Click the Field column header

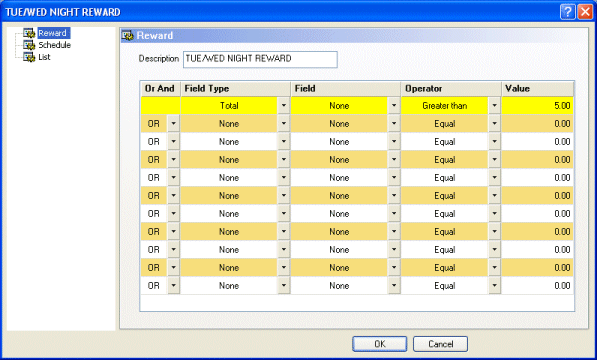[345, 89]
